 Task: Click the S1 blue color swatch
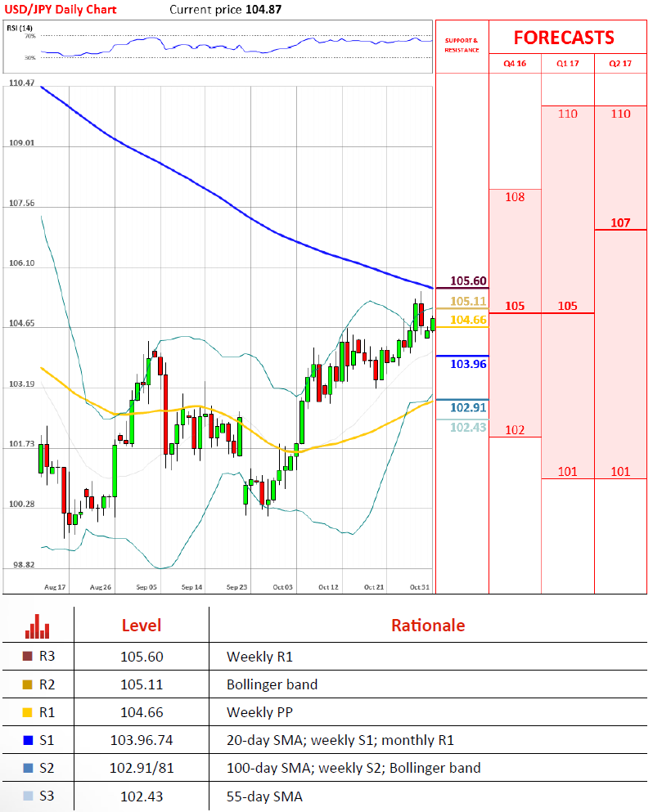pyautogui.click(x=28, y=740)
